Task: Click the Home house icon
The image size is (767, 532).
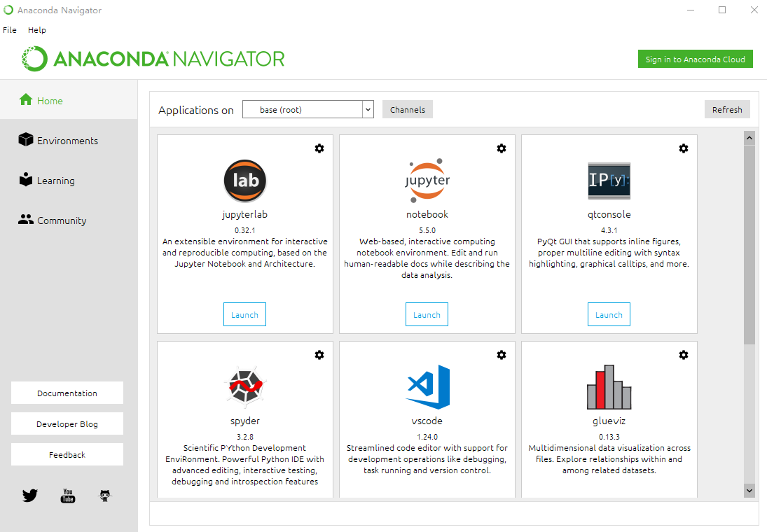Action: (26, 99)
